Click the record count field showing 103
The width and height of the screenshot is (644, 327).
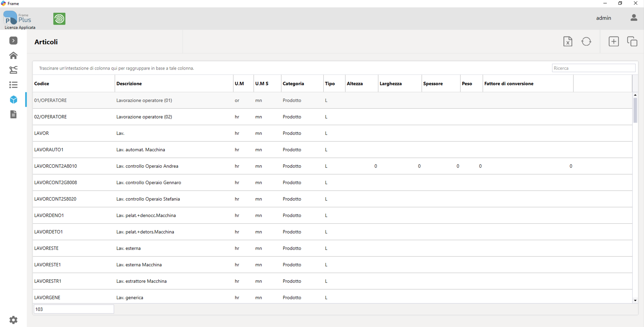click(x=74, y=309)
